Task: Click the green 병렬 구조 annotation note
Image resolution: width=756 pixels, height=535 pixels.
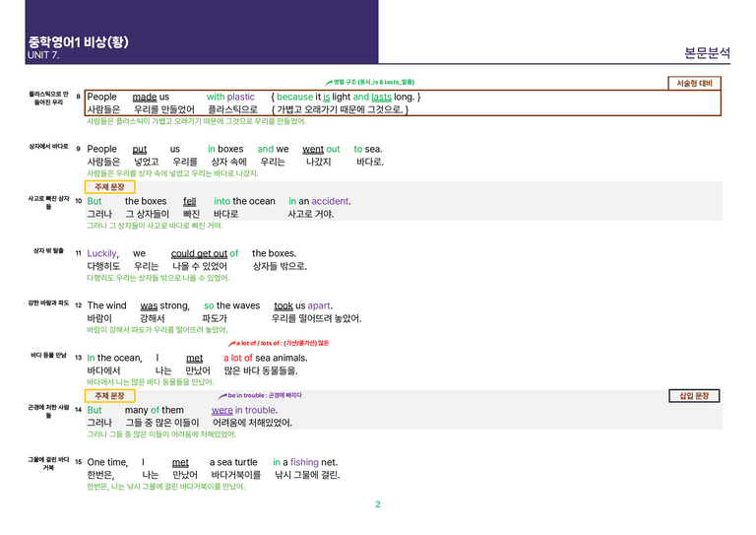Action: [x=370, y=82]
